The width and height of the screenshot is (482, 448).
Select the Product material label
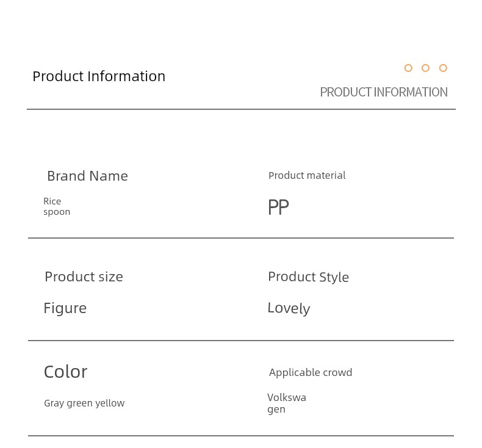[307, 176]
